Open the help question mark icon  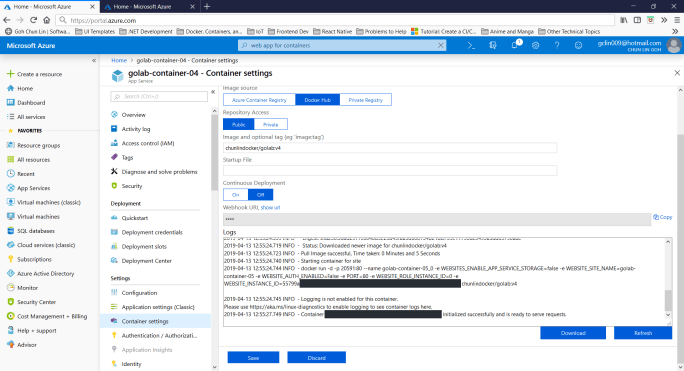click(557, 45)
